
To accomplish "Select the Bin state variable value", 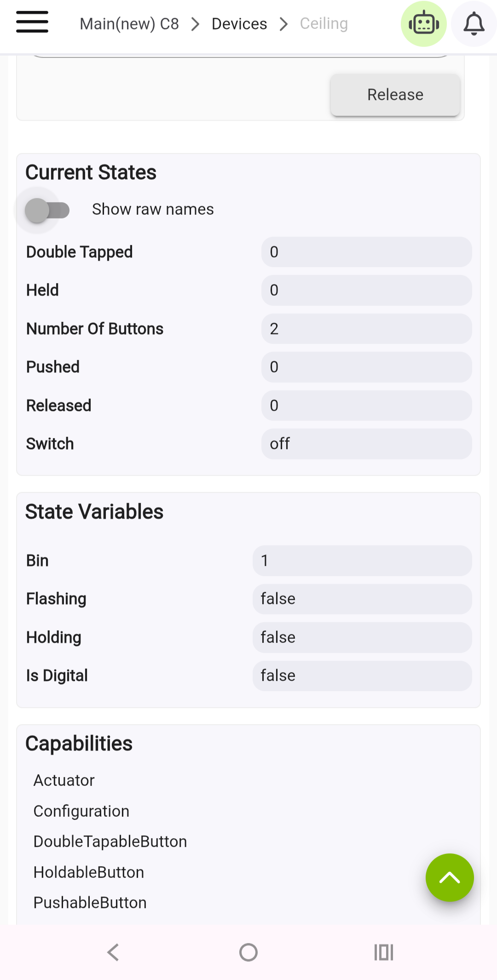I will (362, 561).
